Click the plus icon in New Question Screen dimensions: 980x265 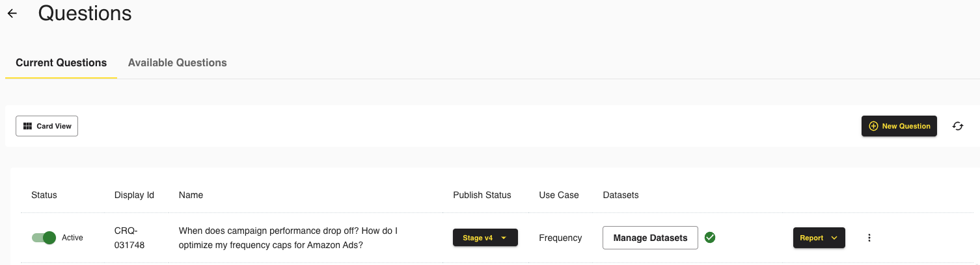(873, 126)
